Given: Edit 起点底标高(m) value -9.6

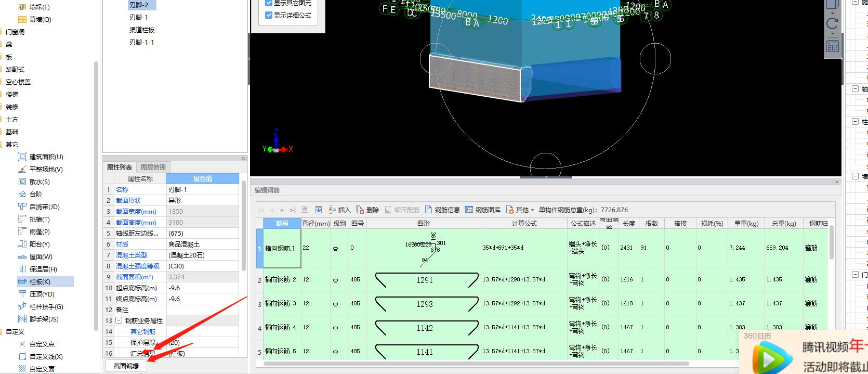Looking at the screenshot, I should (x=203, y=288).
